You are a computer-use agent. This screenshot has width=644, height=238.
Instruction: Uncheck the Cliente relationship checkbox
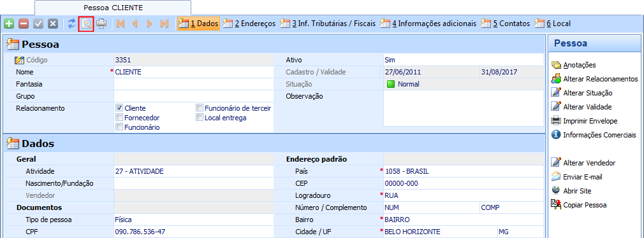[119, 108]
